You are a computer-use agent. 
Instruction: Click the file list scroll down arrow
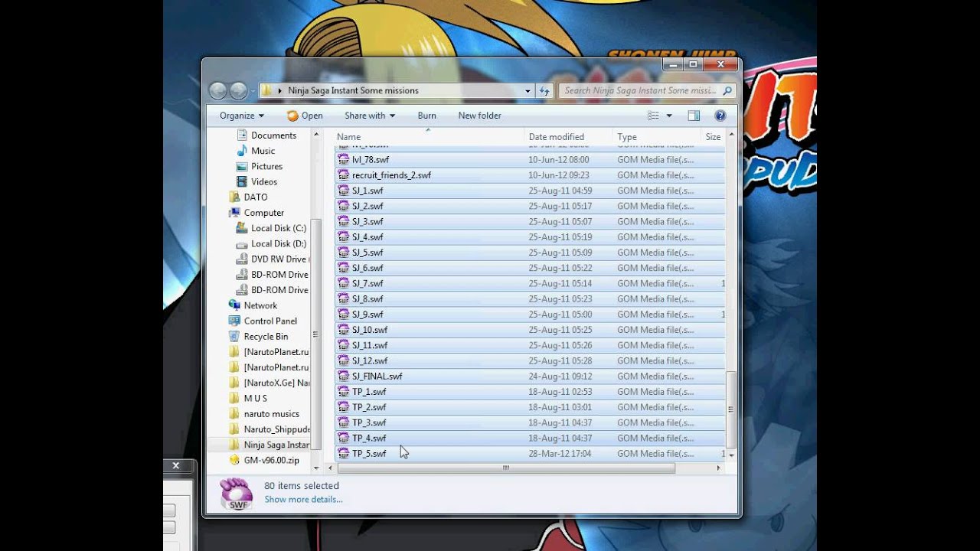(x=731, y=455)
